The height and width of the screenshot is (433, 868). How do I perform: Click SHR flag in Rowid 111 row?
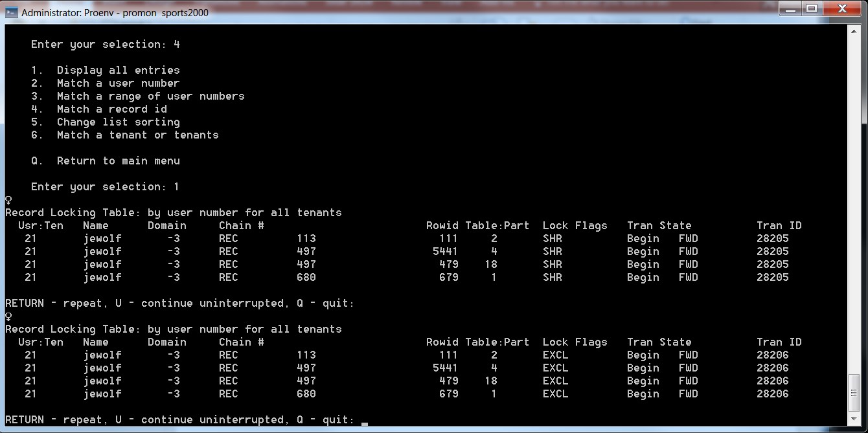553,238
